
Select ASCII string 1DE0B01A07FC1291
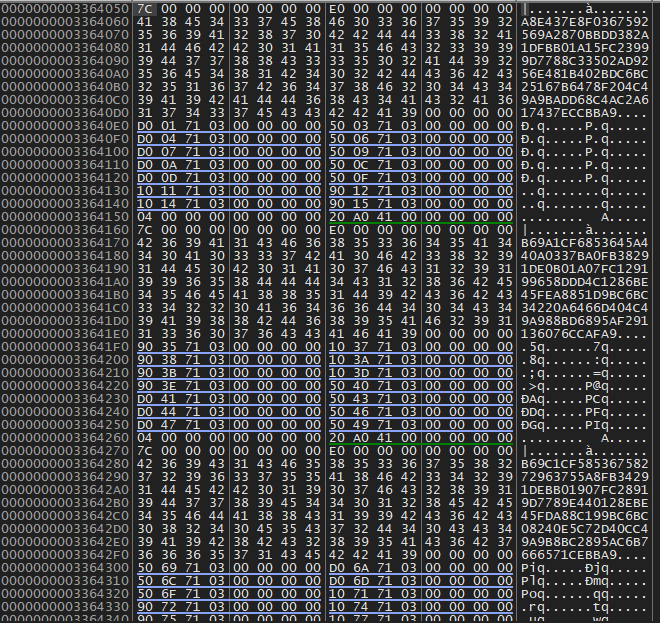point(585,269)
